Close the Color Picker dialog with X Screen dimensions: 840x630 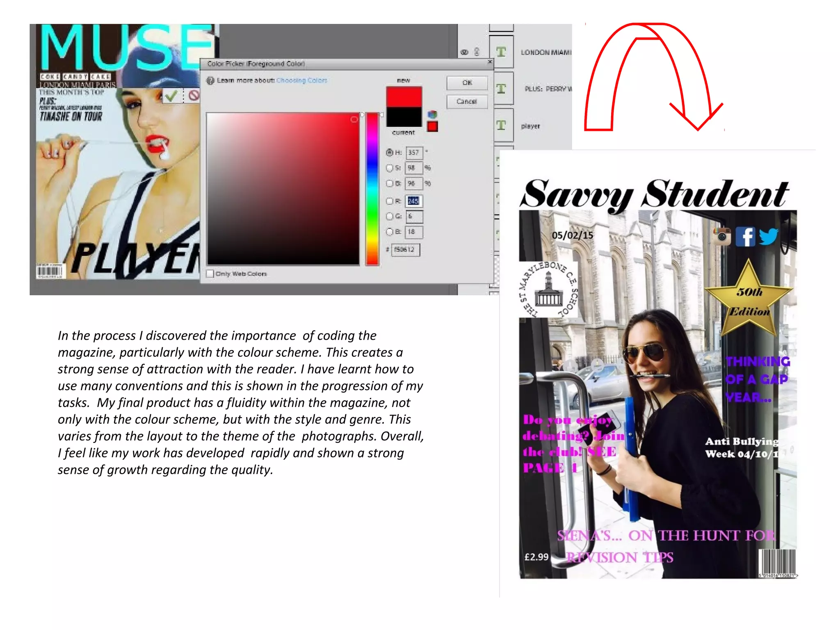pos(489,62)
